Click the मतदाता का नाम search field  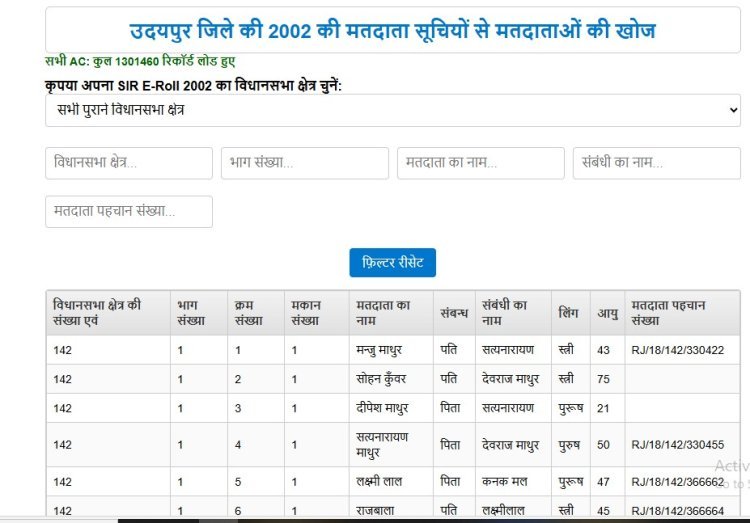481,163
